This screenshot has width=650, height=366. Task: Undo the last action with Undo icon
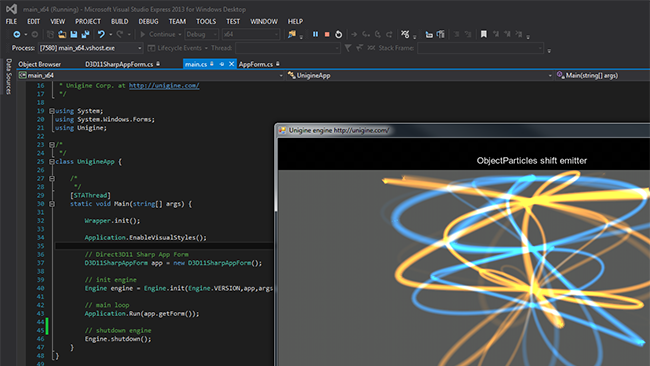pyautogui.click(x=101, y=34)
